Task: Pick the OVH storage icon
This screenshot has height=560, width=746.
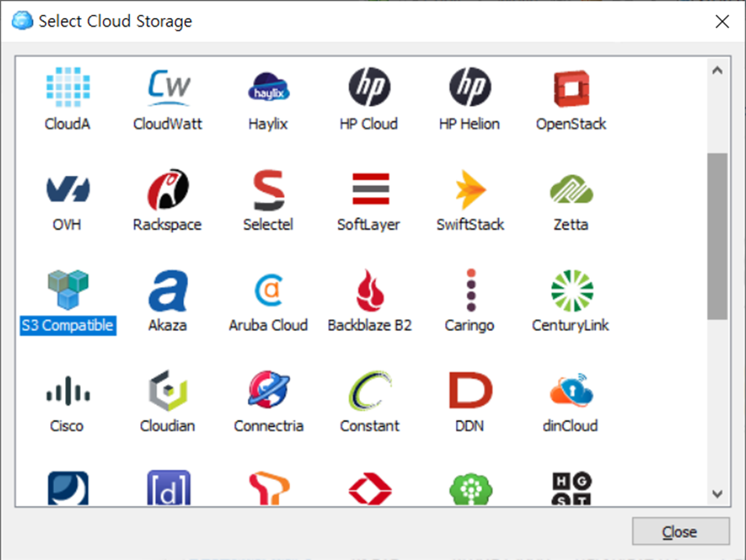Action: pos(67,188)
